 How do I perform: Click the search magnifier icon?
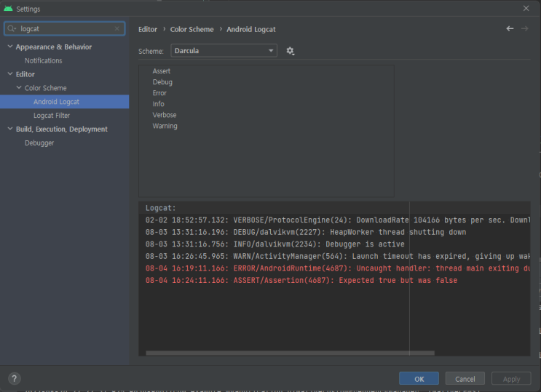tap(12, 28)
